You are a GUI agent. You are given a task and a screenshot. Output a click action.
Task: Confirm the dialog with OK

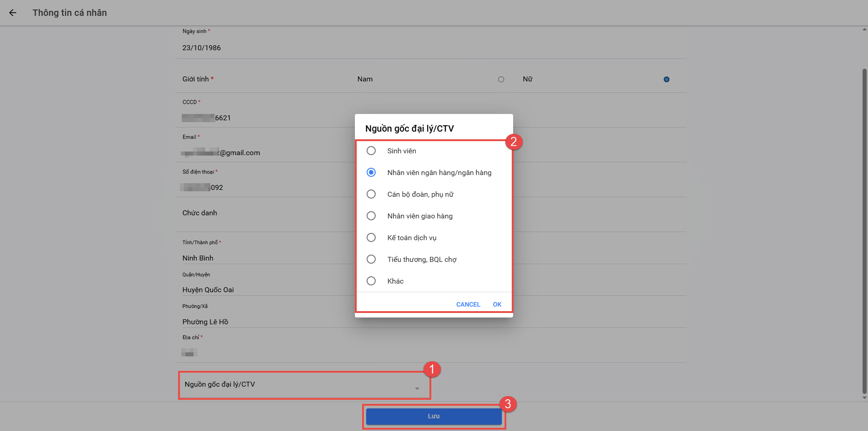497,304
